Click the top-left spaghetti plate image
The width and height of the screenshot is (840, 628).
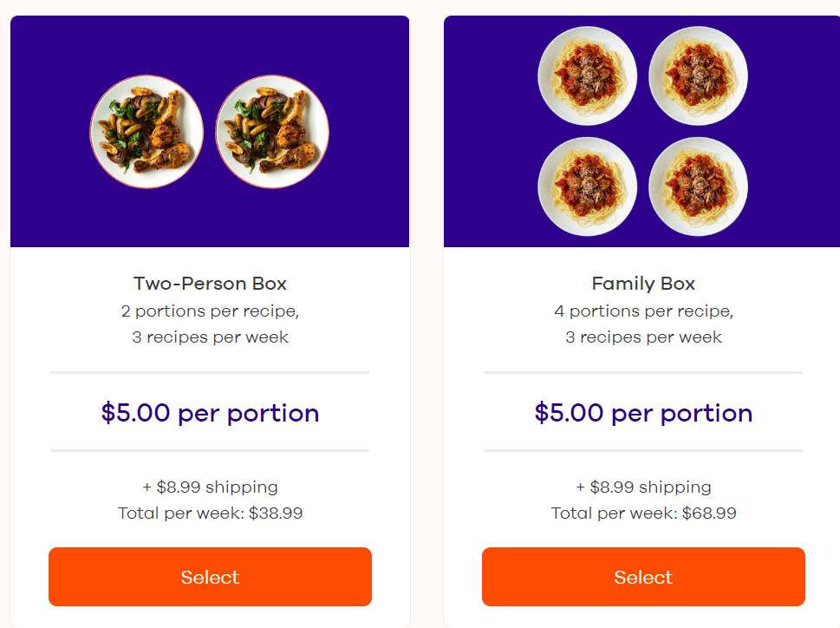coord(587,75)
